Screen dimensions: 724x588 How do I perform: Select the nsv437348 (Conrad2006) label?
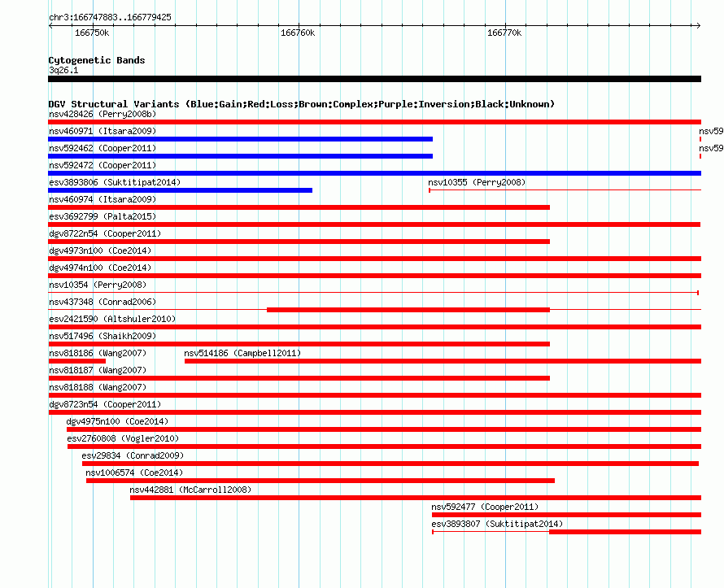tap(102, 302)
